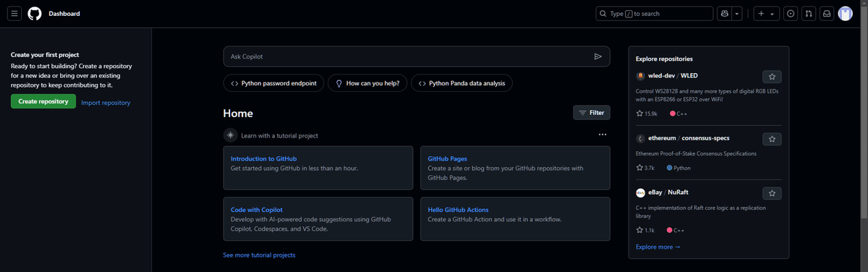Open the eBay / NuRaft repository link
868x272 pixels.
click(668, 193)
